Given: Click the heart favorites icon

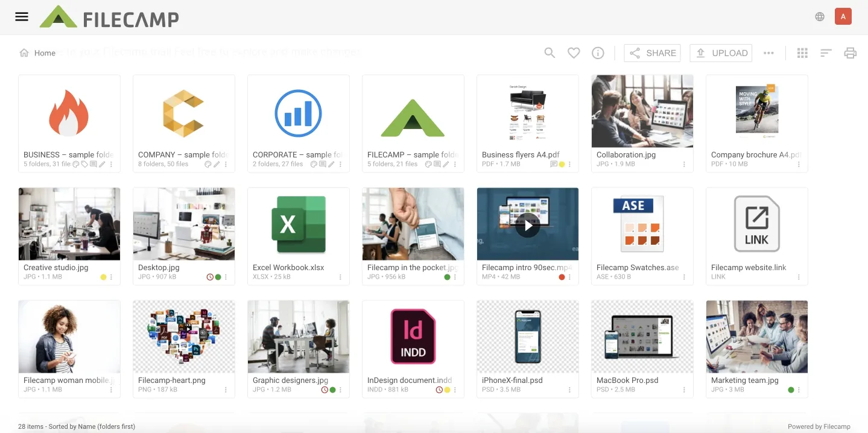Looking at the screenshot, I should click(x=574, y=53).
